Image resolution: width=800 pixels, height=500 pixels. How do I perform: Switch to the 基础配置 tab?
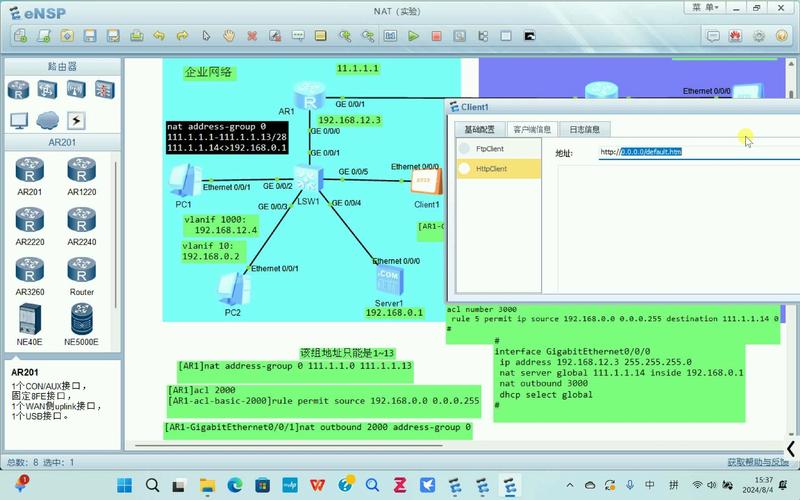coord(479,129)
